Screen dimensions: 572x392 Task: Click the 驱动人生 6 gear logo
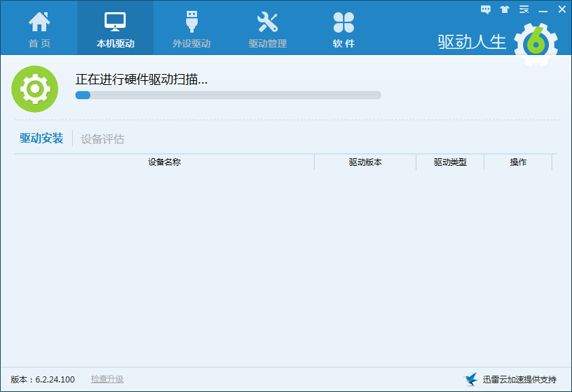[x=535, y=43]
